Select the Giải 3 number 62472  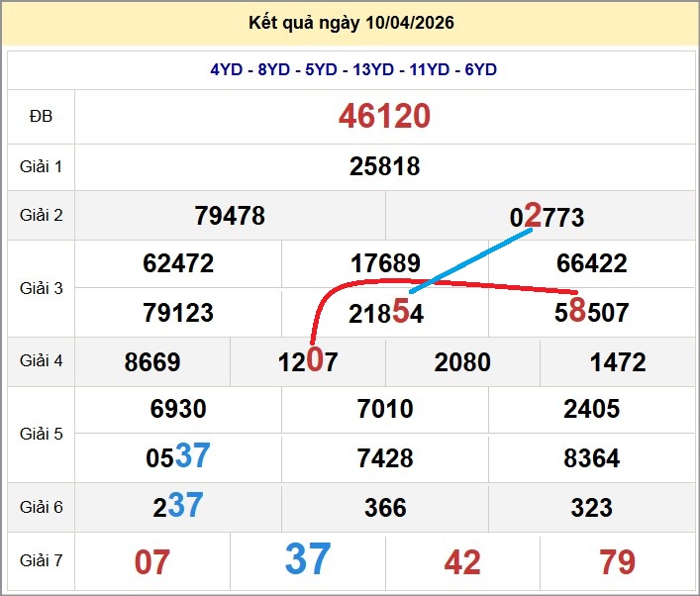[x=178, y=264]
